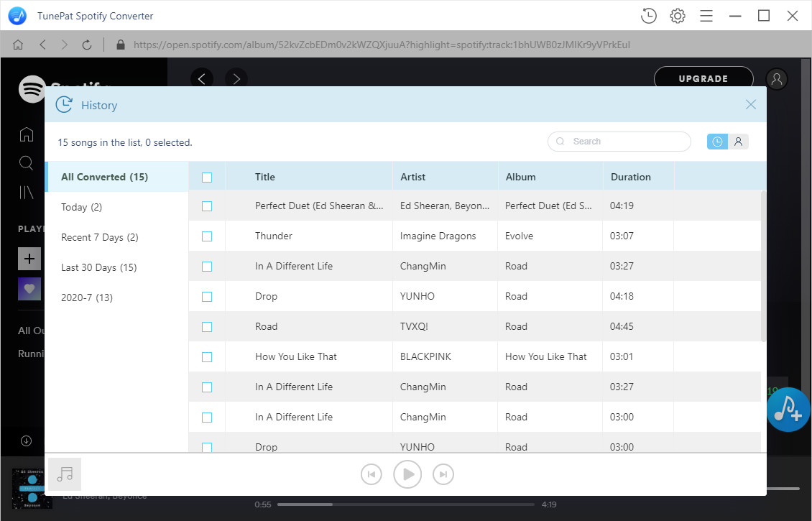The image size is (812, 521).
Task: Create a new playlist with plus icon
Action: point(29,259)
